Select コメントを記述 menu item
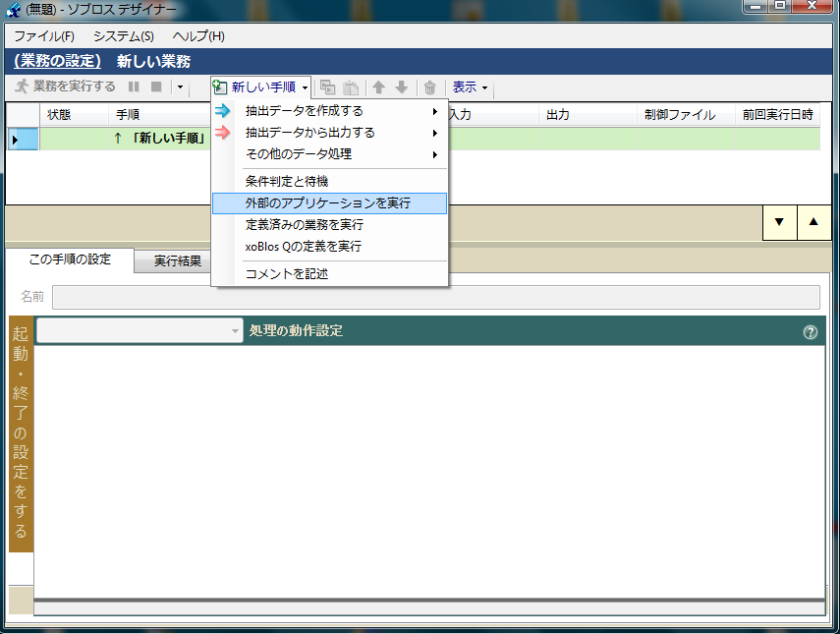 [330, 274]
